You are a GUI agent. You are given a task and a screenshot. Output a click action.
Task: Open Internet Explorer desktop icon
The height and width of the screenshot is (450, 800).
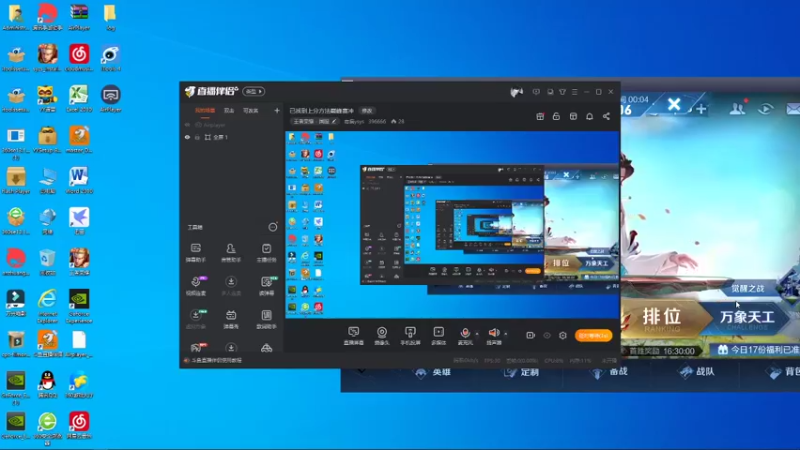point(47,306)
